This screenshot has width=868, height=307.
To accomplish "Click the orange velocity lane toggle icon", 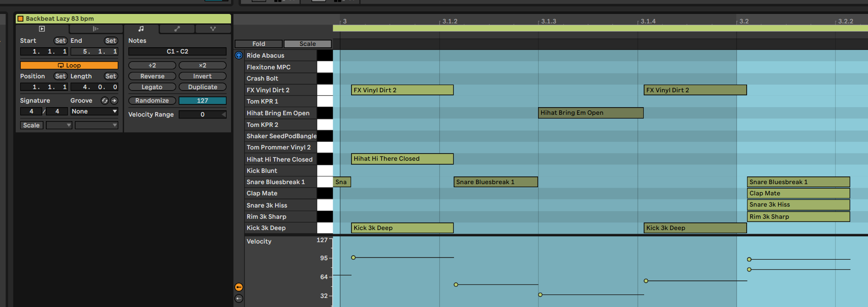I will point(239,287).
